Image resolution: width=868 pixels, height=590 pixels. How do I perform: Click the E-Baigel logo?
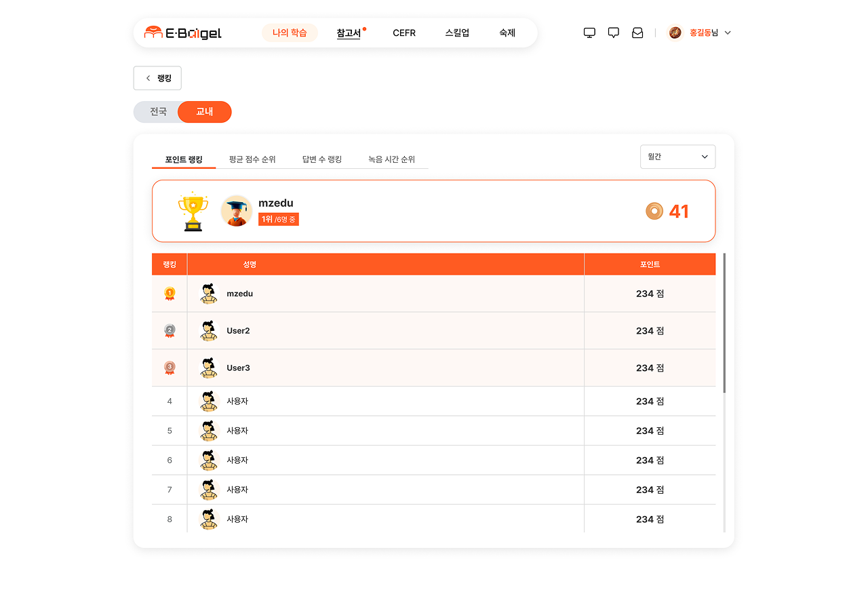[183, 33]
